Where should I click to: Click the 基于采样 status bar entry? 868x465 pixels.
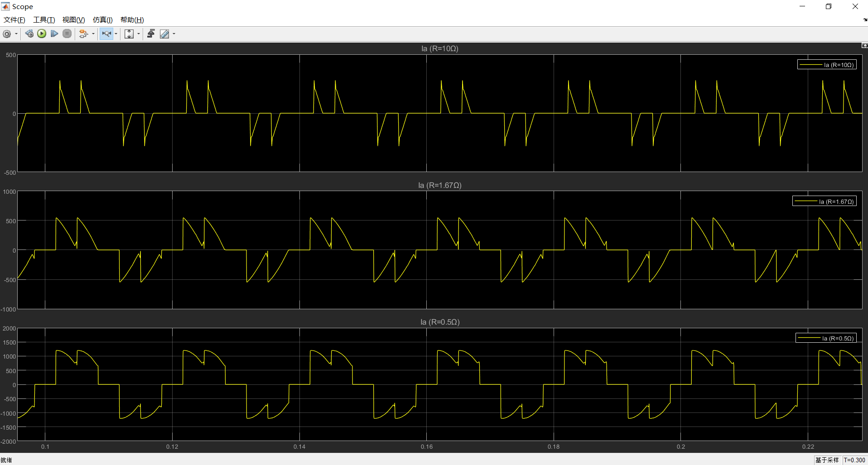point(827,460)
